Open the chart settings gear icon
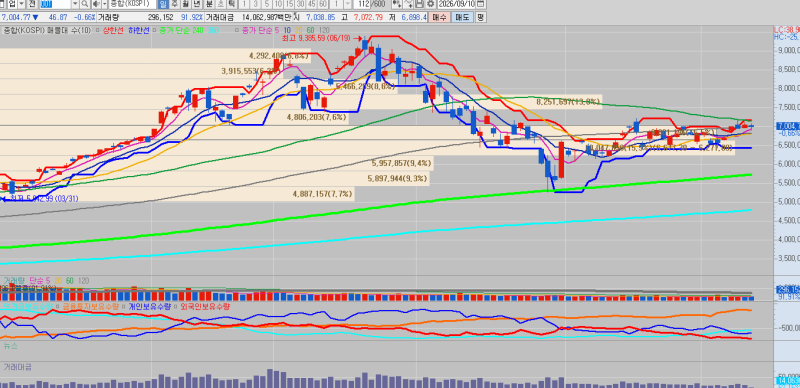 coord(430,4)
